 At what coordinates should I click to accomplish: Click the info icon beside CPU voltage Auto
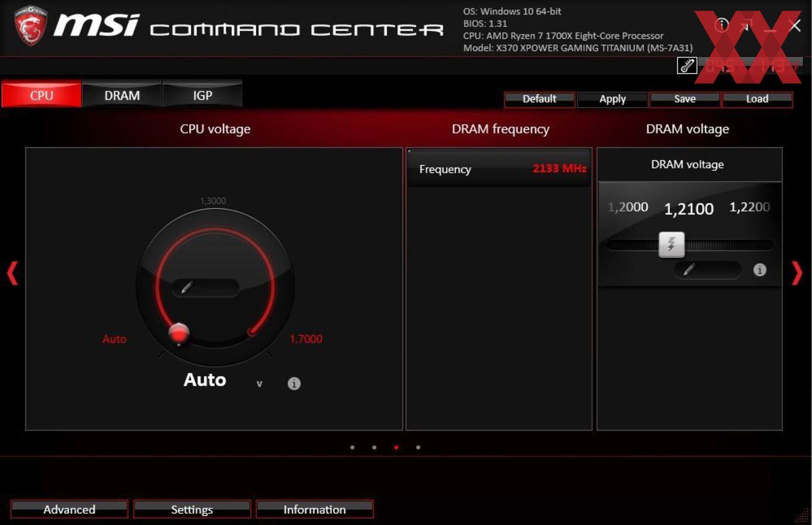(x=294, y=383)
